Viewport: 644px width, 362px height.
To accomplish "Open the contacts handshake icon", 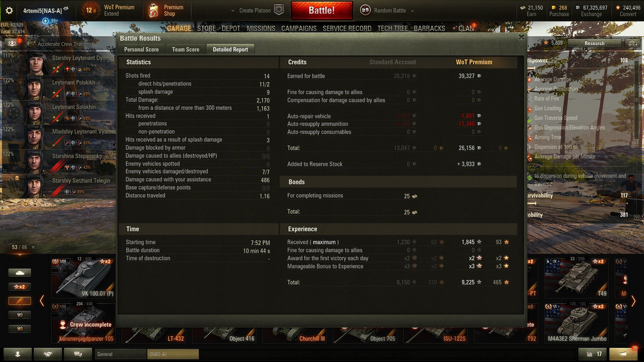I will click(x=48, y=354).
